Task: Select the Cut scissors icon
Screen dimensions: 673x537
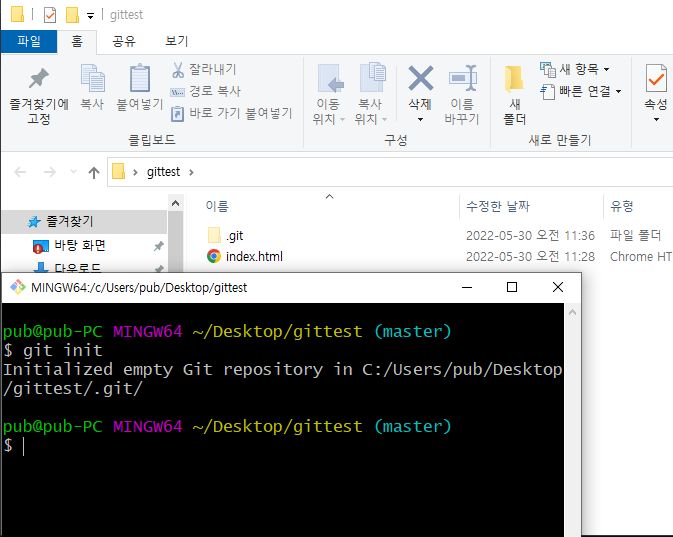Action: [178, 70]
